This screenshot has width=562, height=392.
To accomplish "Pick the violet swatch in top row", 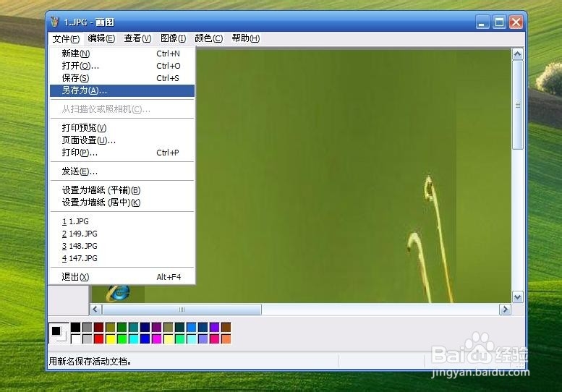I will click(x=214, y=327).
